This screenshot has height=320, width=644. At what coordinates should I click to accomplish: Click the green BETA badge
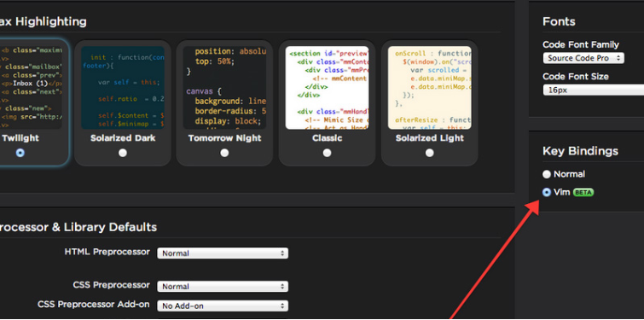(x=583, y=192)
